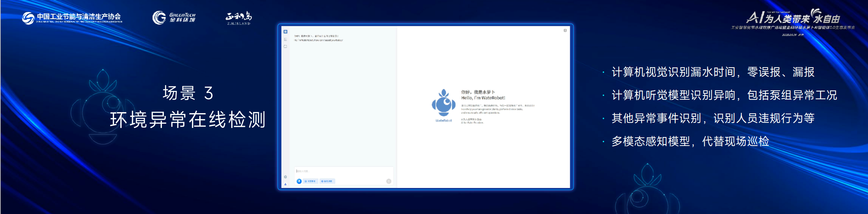Toggle the 联网搜索 web search chip
This screenshot has height=214, width=868.
tap(327, 181)
